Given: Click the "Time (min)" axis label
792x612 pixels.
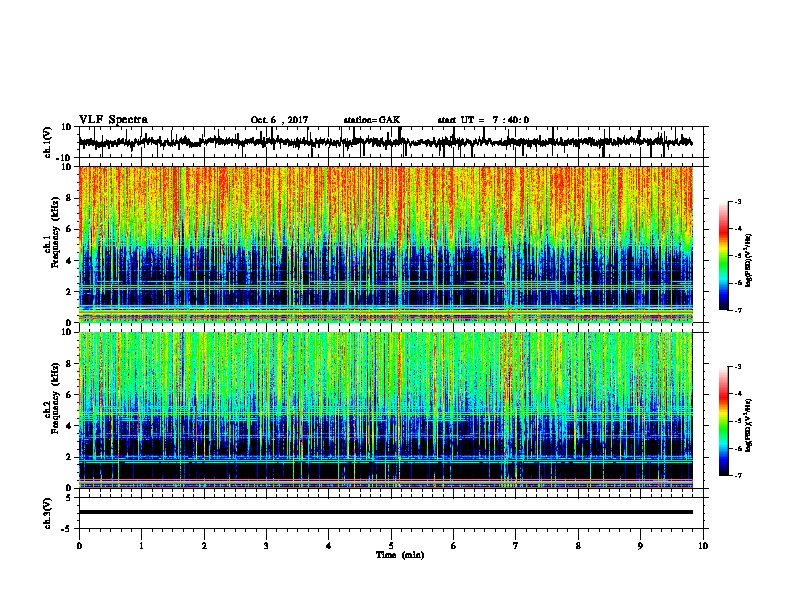Looking at the screenshot, I should 400,555.
